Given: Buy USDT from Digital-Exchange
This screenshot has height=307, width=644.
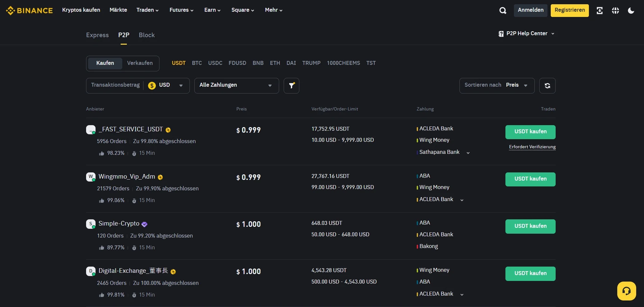Looking at the screenshot, I should point(531,274).
